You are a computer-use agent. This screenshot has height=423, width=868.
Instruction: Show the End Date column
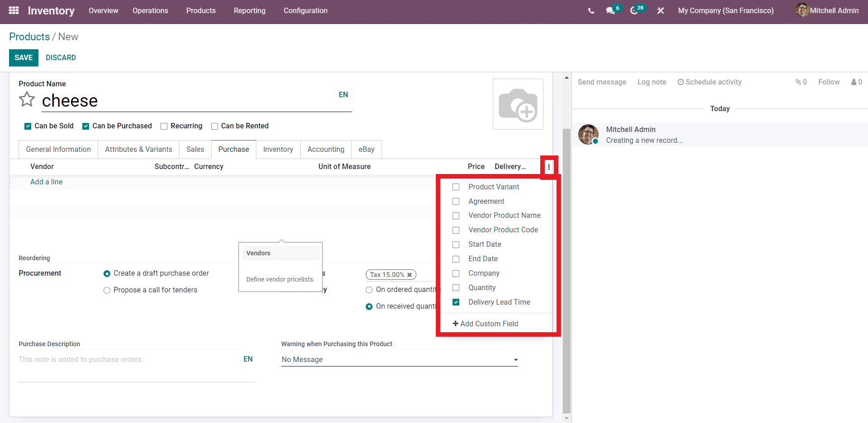pos(456,259)
